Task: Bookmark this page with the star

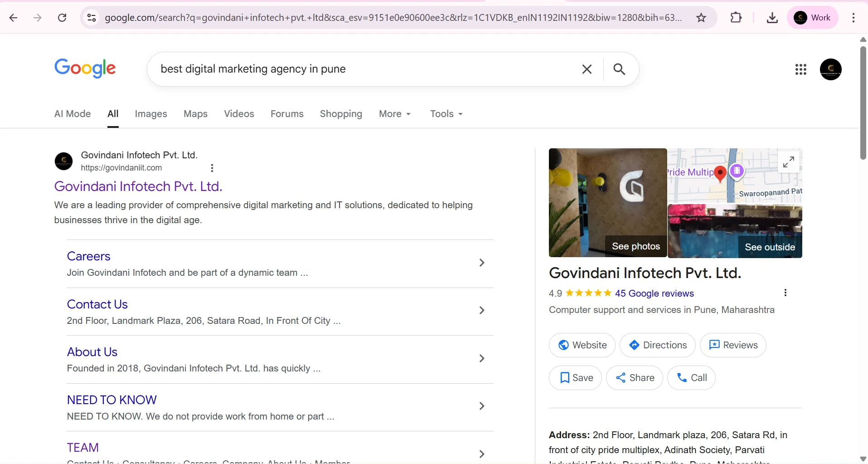Action: (x=701, y=18)
